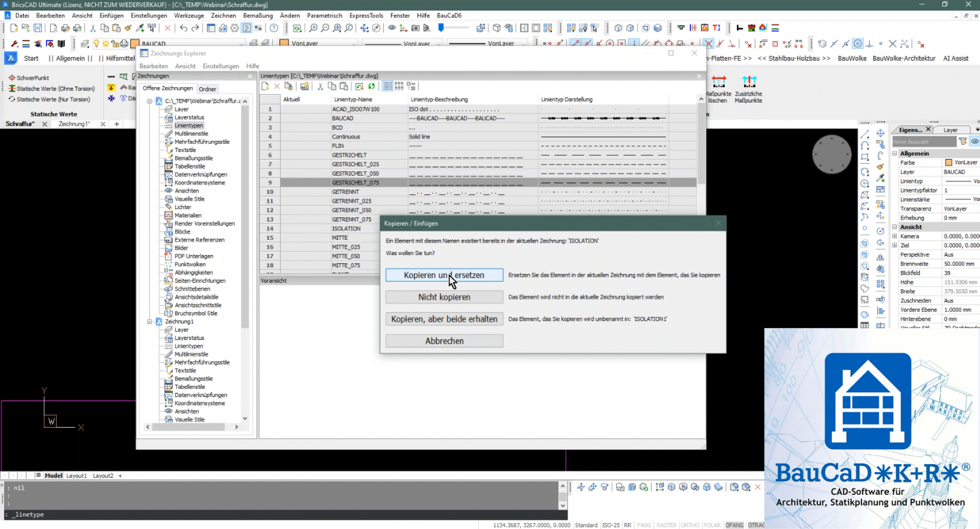Open the VonLayer color dropdown

354,44
